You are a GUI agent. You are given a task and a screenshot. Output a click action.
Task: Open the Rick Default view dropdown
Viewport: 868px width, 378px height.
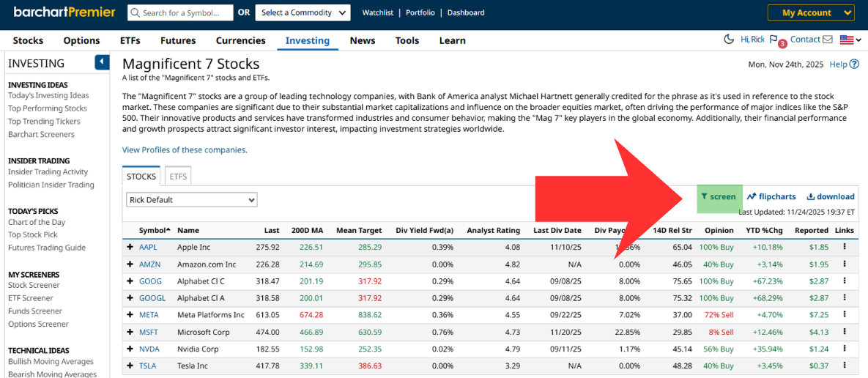pos(192,200)
